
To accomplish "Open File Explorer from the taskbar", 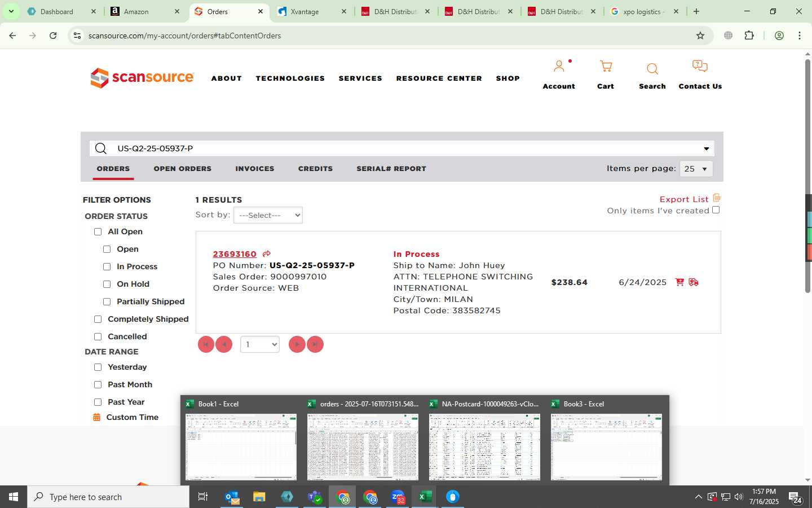I will [259, 497].
